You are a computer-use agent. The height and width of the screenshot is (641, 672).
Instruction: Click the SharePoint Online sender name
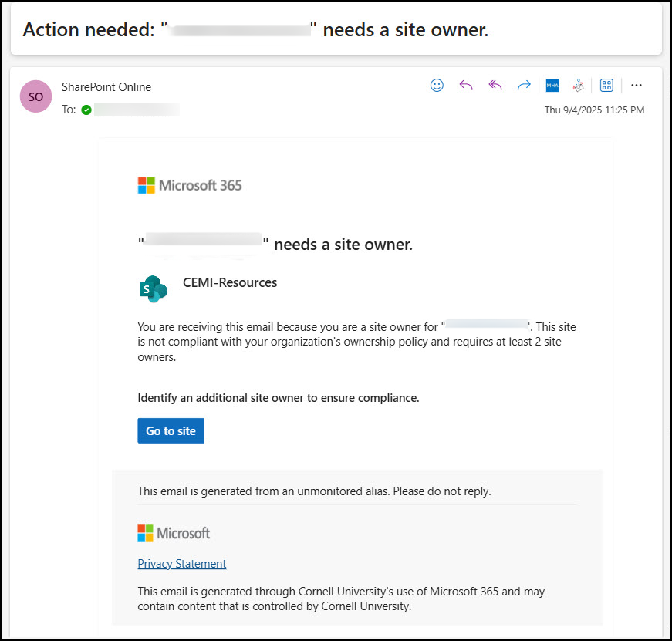point(106,87)
